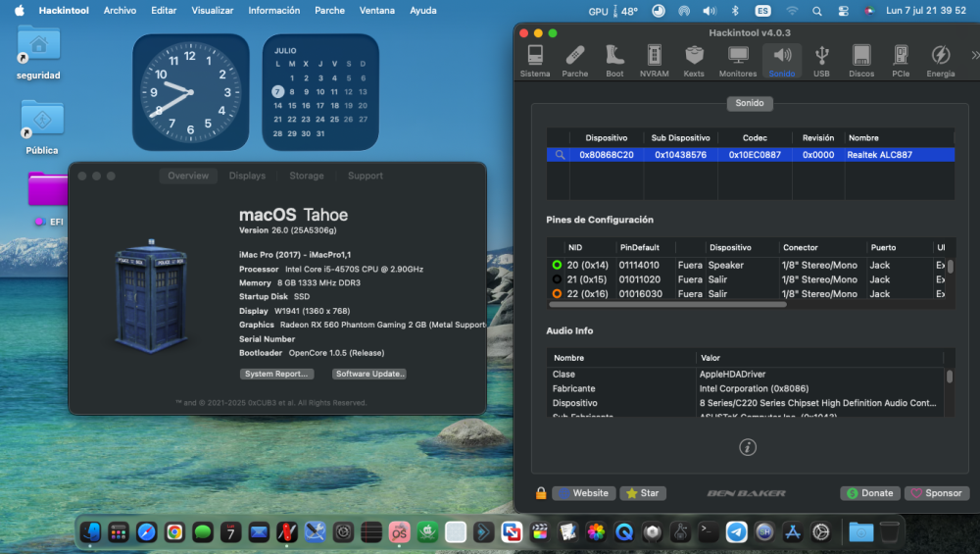Open the USB section
The height and width of the screenshot is (554, 980).
[x=822, y=61]
